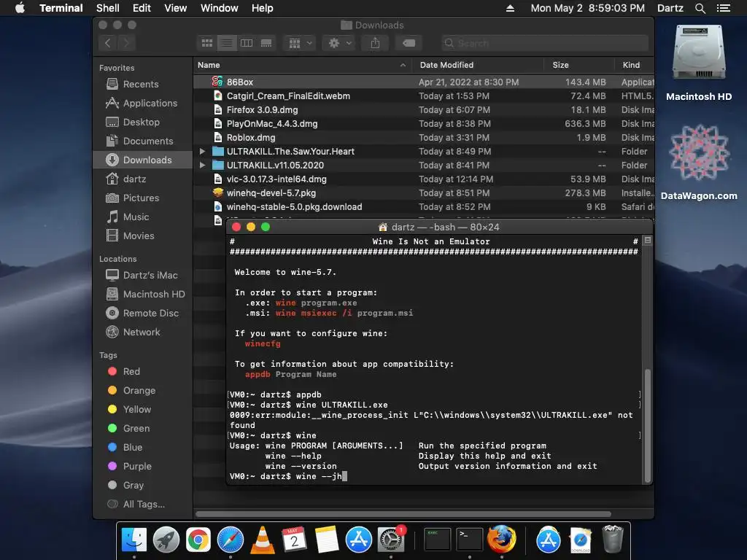Open the Window menu
The width and height of the screenshot is (747, 560).
click(219, 8)
